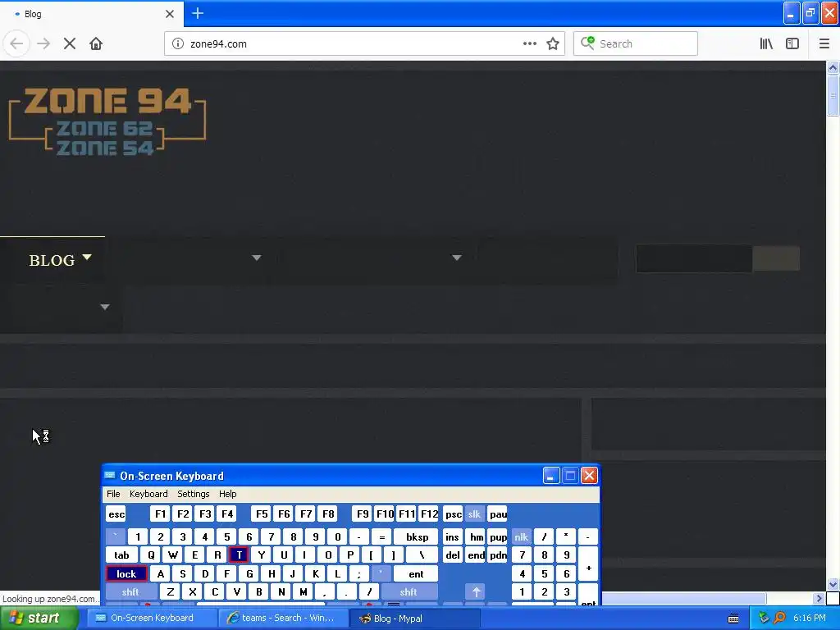840x630 pixels.
Task: Click the keyboard icon in taskbar tray area
Action: click(733, 619)
